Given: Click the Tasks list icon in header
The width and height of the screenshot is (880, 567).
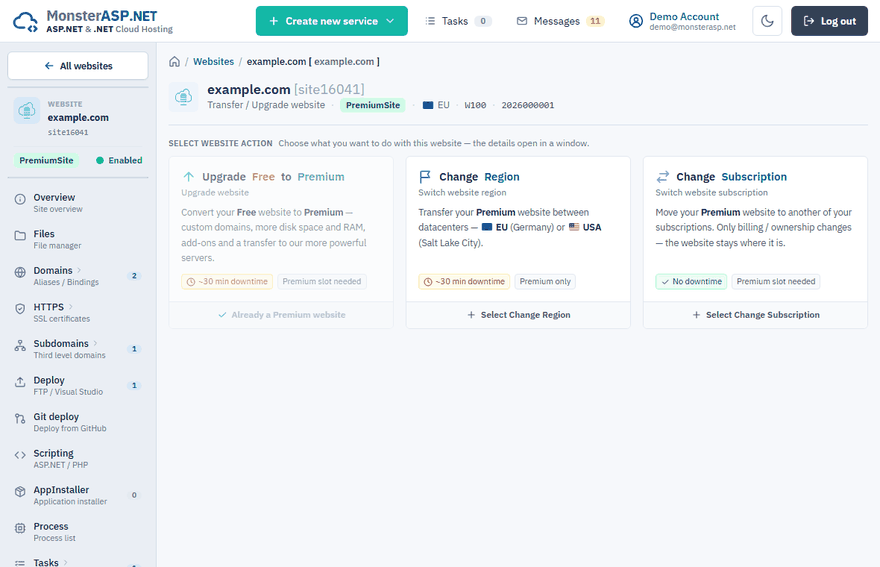Looking at the screenshot, I should pyautogui.click(x=430, y=21).
